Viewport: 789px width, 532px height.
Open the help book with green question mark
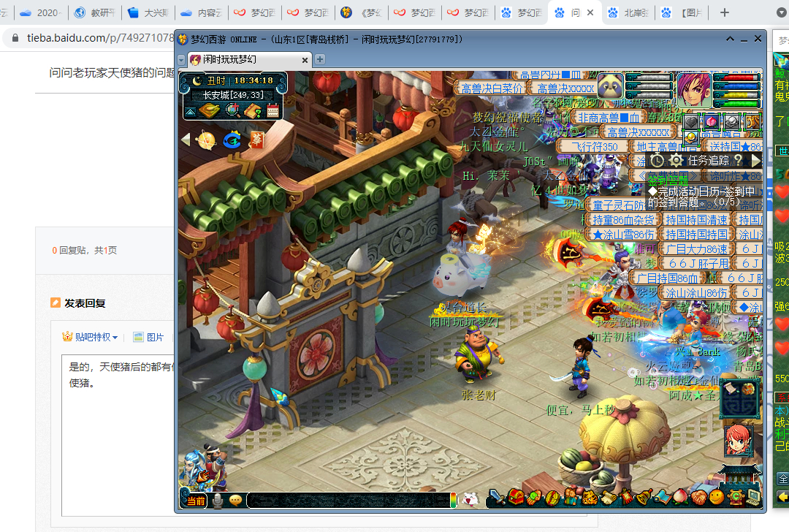click(253, 110)
